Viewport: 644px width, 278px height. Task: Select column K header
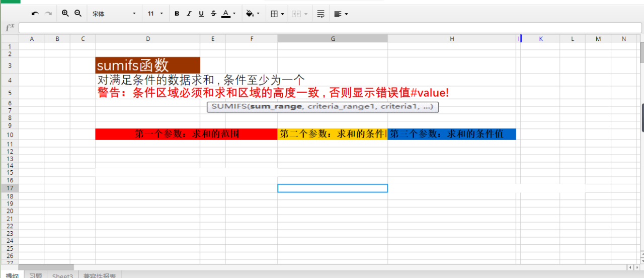541,39
